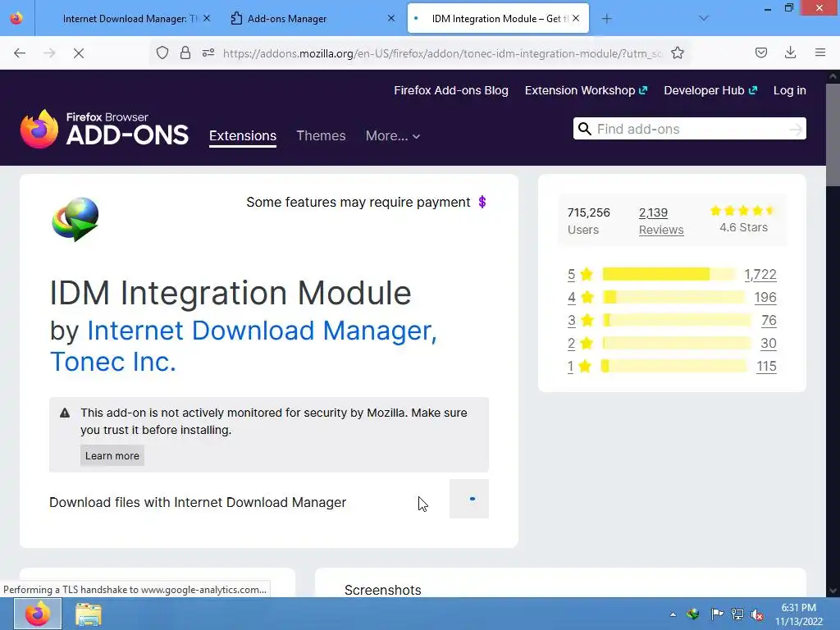Click the site padlock icon

(185, 52)
